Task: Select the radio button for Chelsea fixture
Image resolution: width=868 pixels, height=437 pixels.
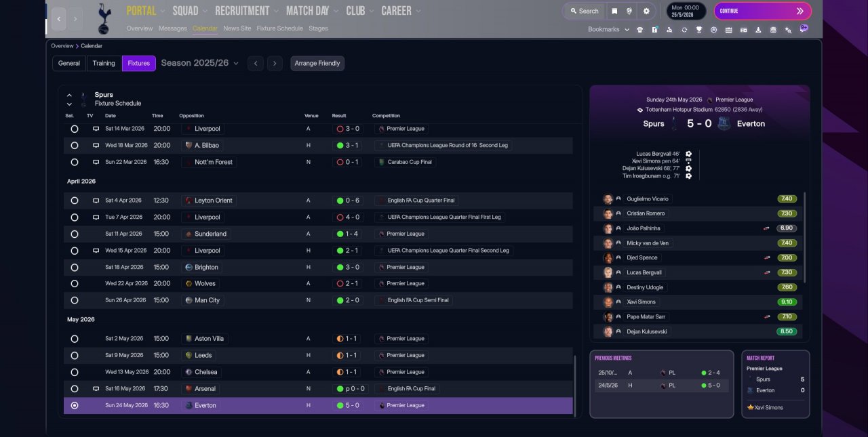Action: (x=75, y=373)
